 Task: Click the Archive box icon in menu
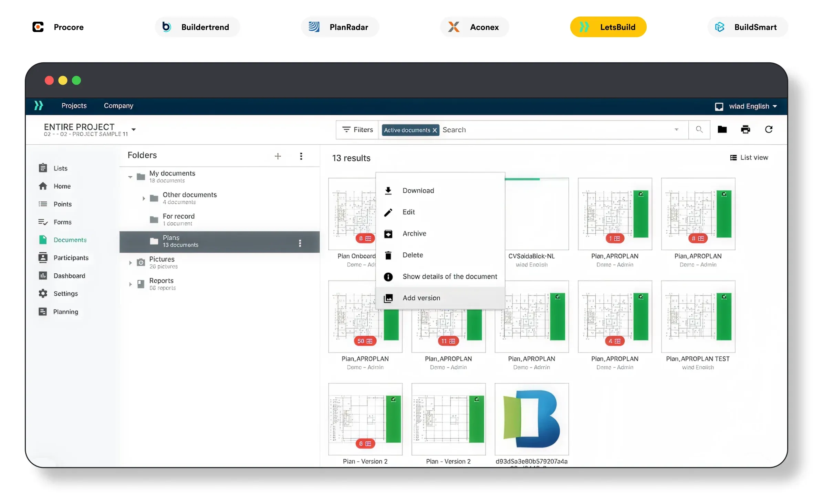point(388,234)
